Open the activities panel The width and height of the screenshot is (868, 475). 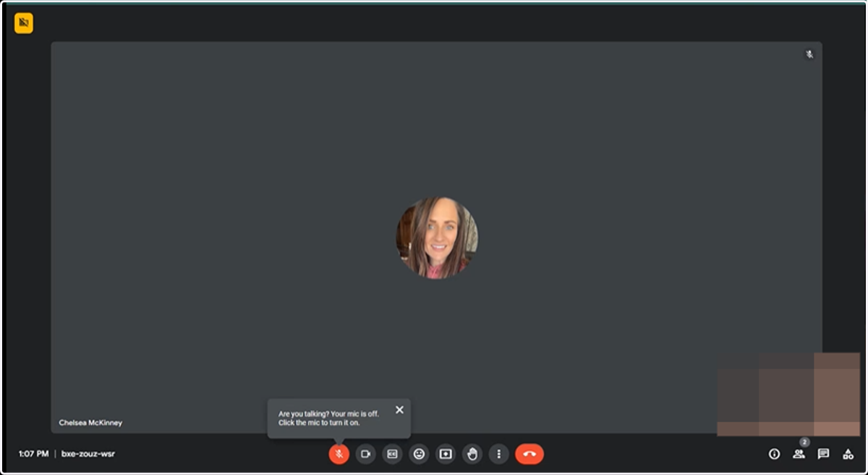[848, 454]
